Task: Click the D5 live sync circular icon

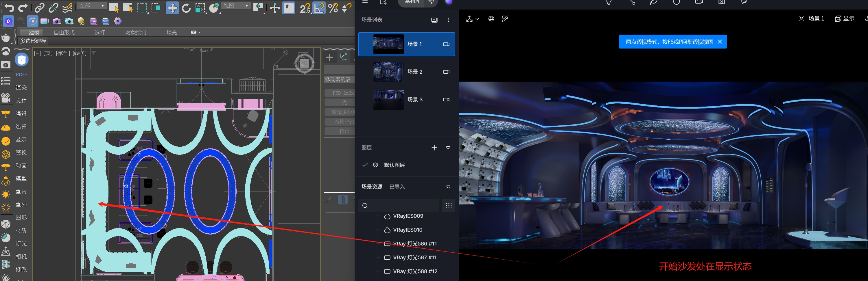Action: click(x=33, y=21)
